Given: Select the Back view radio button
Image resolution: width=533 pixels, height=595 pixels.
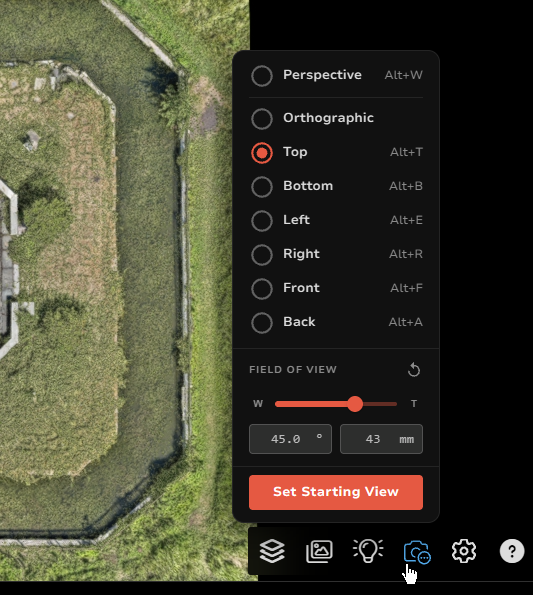Looking at the screenshot, I should [x=262, y=323].
